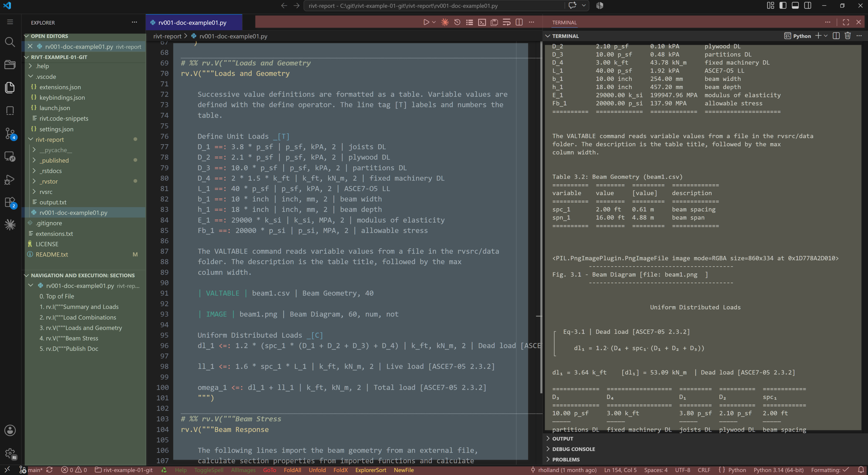Close rv001-doc-example01.py in open editors
Viewport: 868px width, 475px height.
(x=30, y=47)
